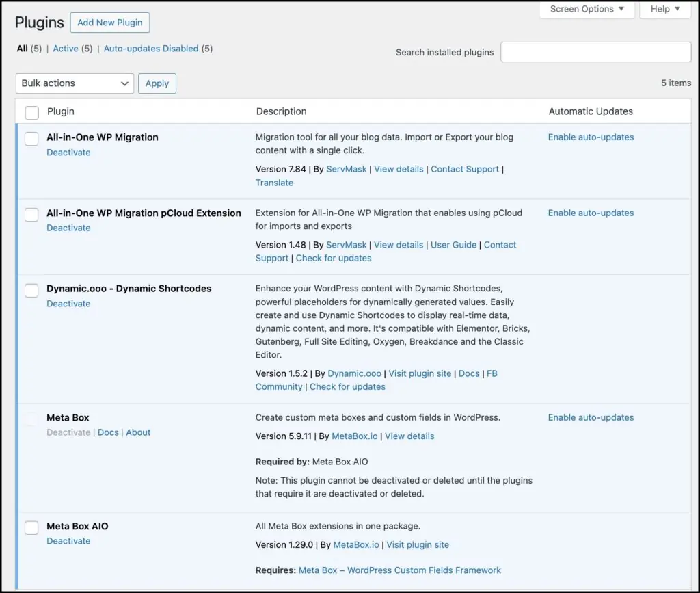Expand the Help panel tab

click(664, 9)
